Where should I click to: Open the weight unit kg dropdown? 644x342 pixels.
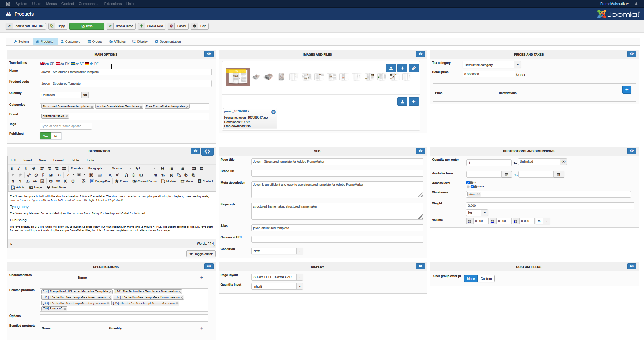[x=477, y=213]
